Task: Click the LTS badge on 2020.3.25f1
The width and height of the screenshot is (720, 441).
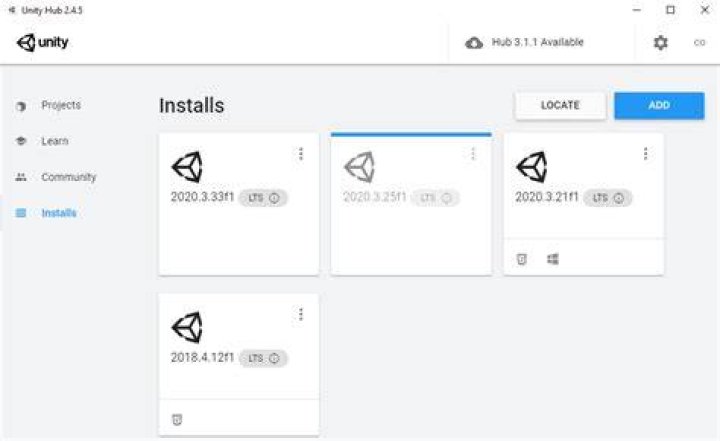Action: click(435, 198)
